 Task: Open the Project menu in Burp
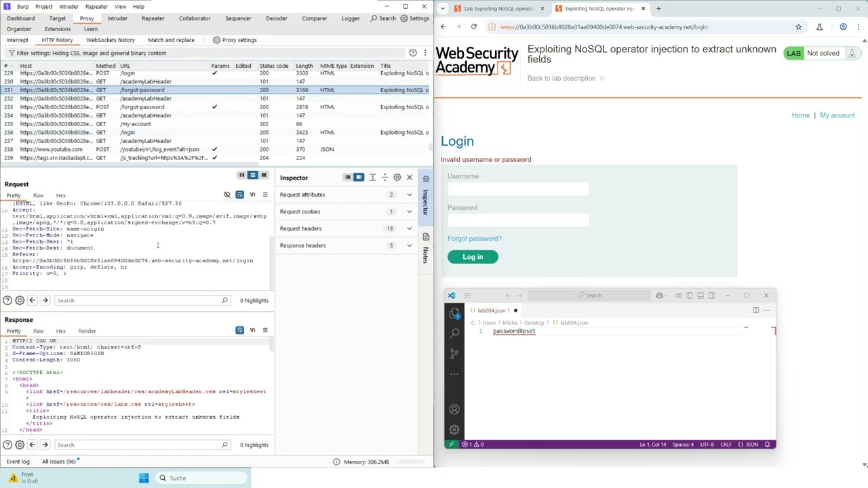(44, 7)
